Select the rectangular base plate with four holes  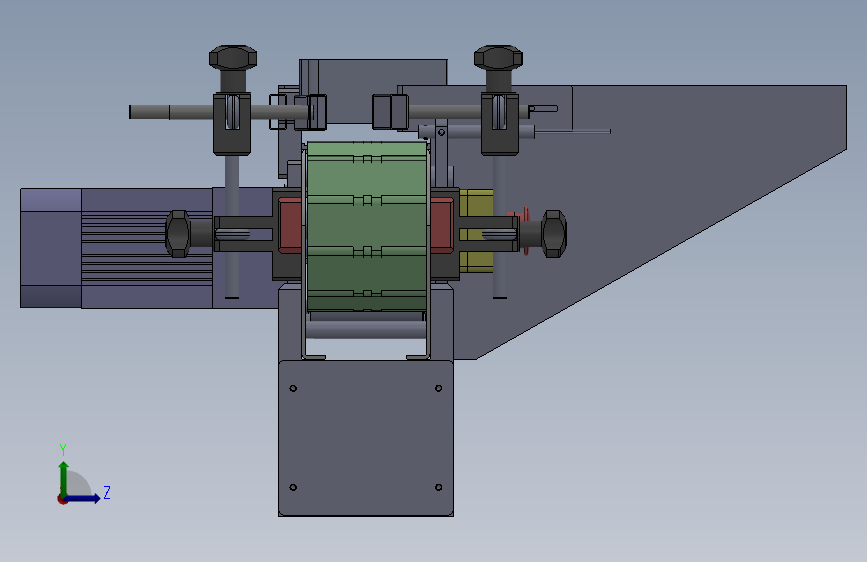[x=366, y=438]
